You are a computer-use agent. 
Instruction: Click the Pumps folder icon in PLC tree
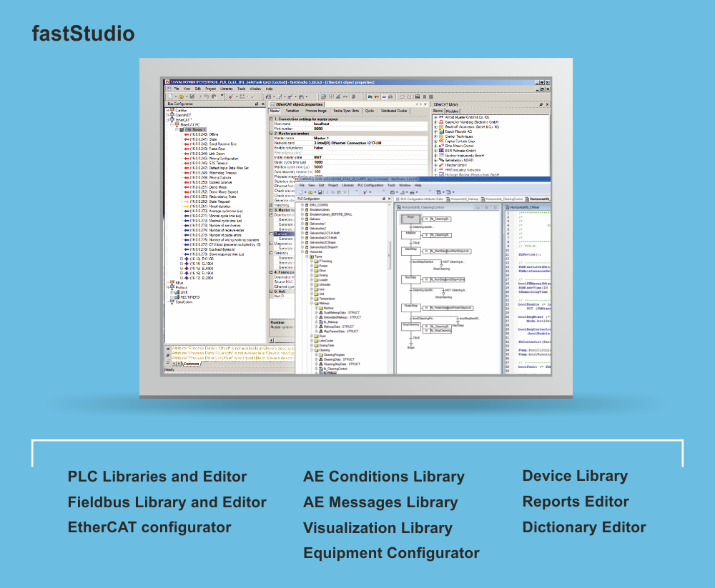tap(317, 266)
